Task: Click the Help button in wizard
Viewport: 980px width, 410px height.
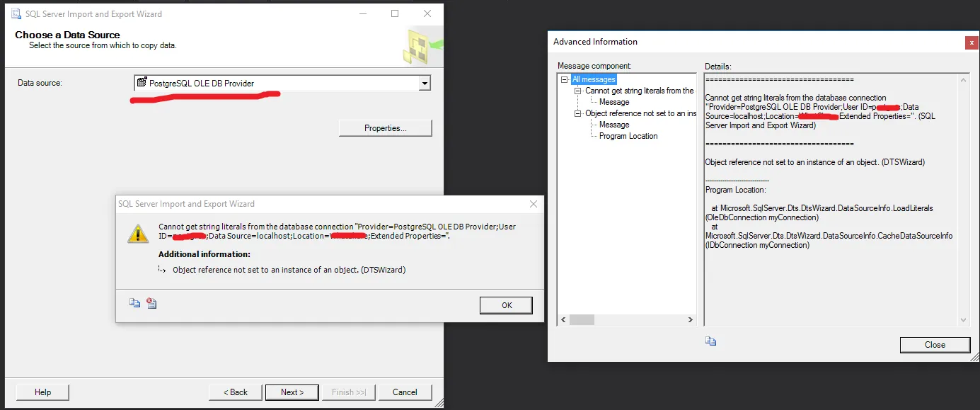Action: tap(42, 392)
